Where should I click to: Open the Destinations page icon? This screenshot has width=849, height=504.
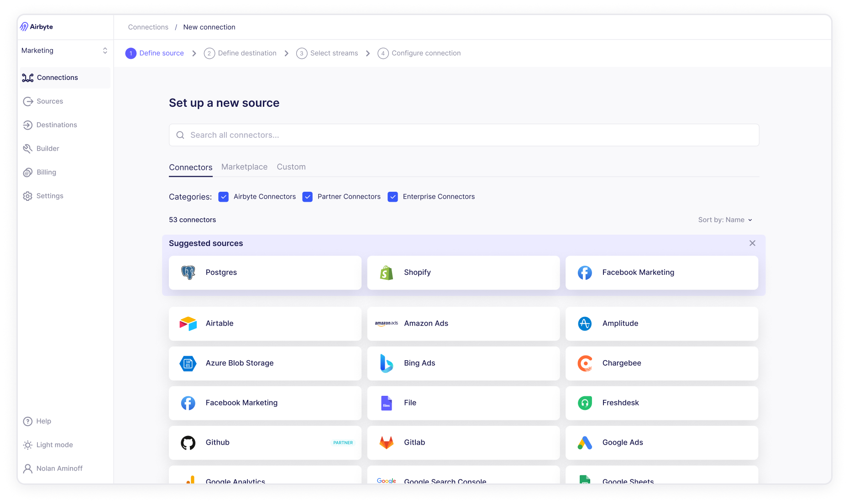(x=28, y=125)
